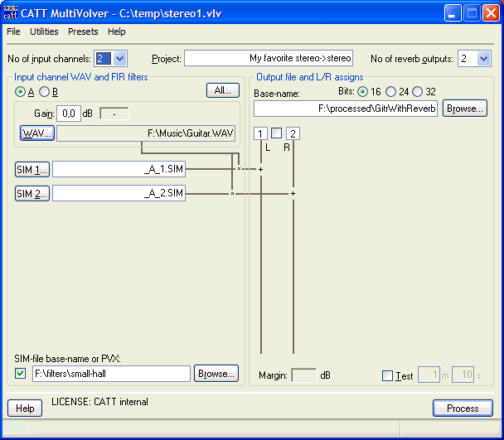The image size is (504, 440).
Task: Click the WAV... button
Action: [x=36, y=133]
